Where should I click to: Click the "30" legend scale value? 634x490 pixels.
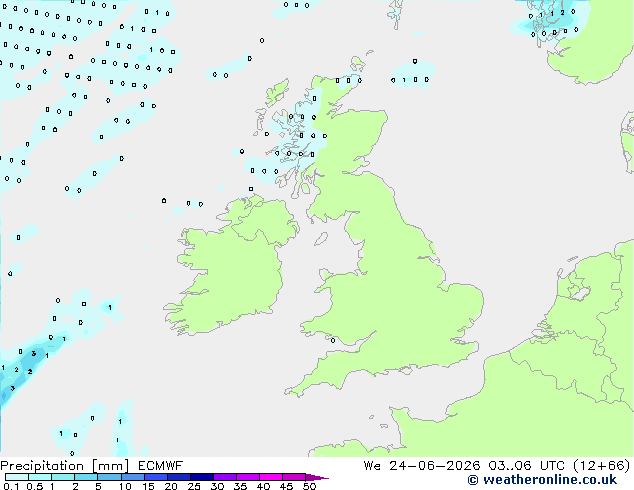(217, 486)
